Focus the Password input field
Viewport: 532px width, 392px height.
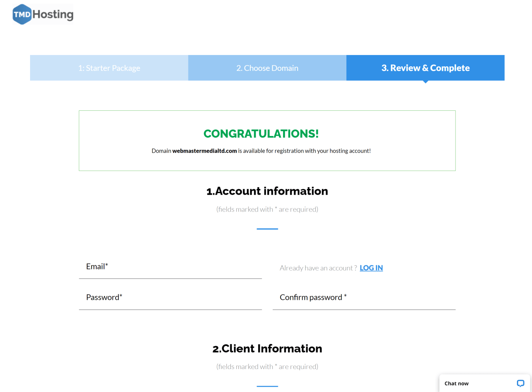(x=171, y=298)
